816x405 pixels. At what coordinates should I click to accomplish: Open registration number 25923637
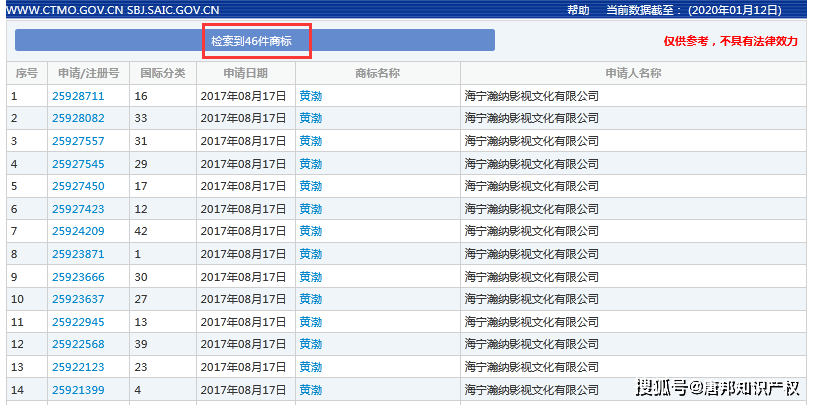pos(78,299)
